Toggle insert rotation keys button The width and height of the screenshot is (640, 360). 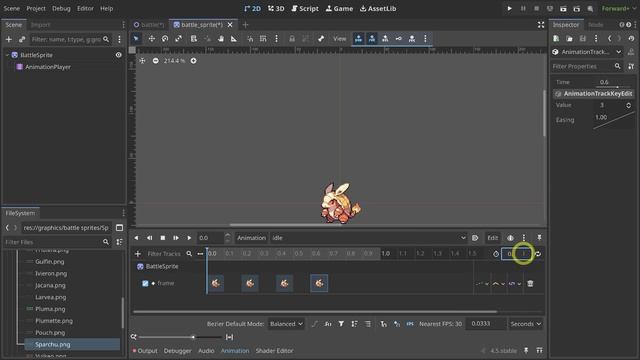coord(372,39)
